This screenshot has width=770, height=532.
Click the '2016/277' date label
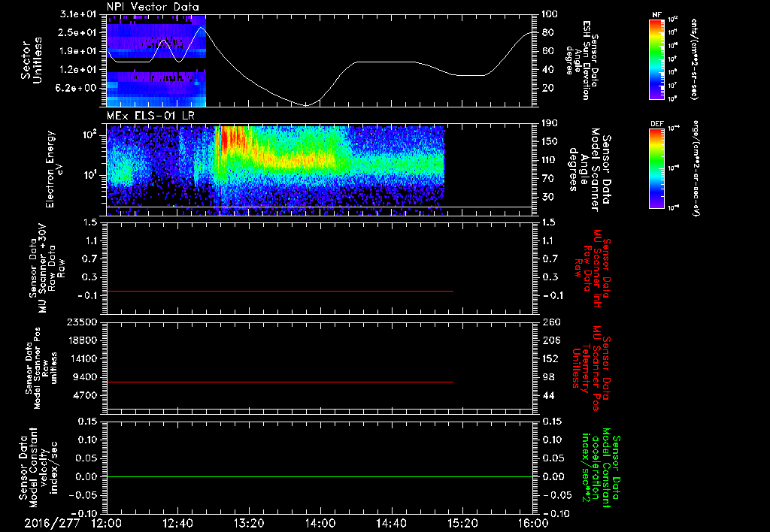(x=52, y=523)
